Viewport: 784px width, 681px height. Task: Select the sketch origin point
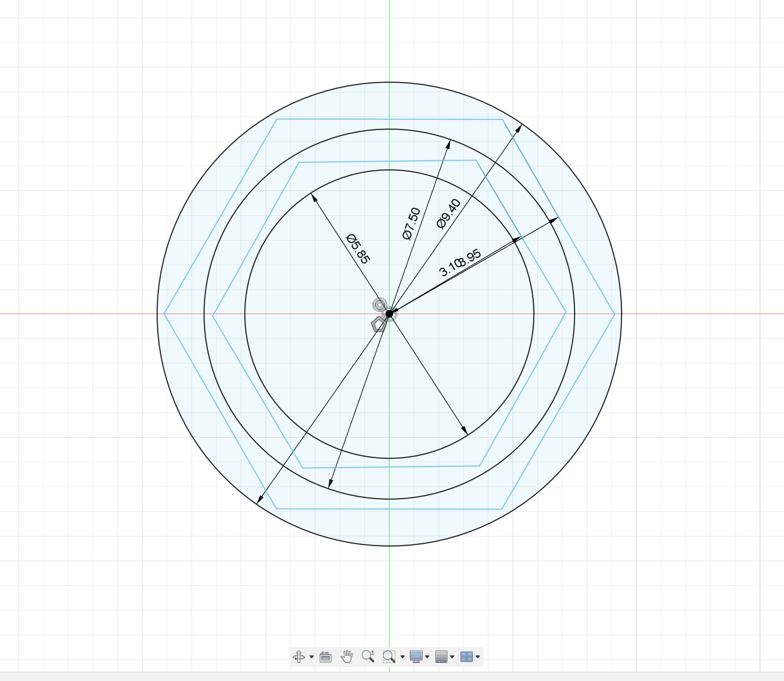(389, 314)
